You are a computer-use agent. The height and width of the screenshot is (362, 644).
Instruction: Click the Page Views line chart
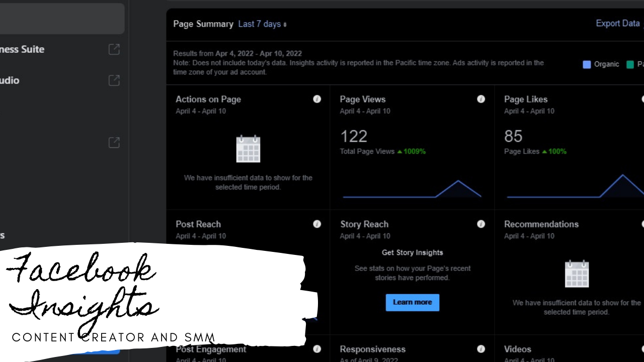tap(412, 189)
